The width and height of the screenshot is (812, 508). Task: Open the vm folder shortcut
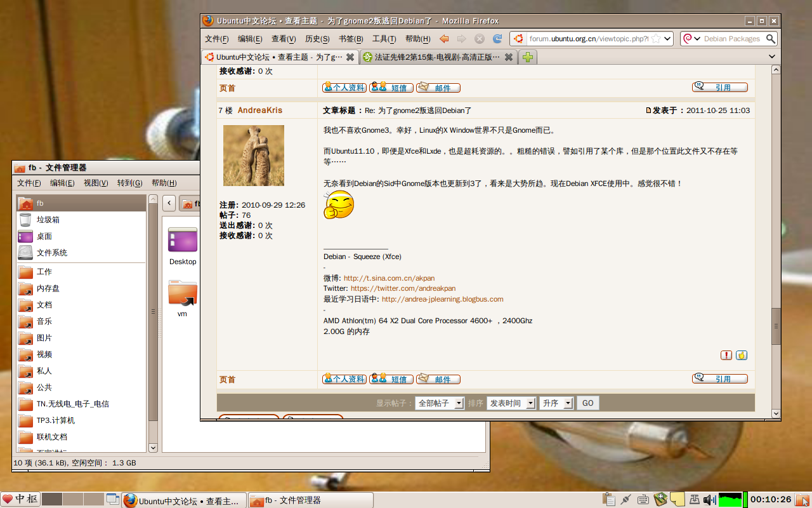tap(183, 298)
